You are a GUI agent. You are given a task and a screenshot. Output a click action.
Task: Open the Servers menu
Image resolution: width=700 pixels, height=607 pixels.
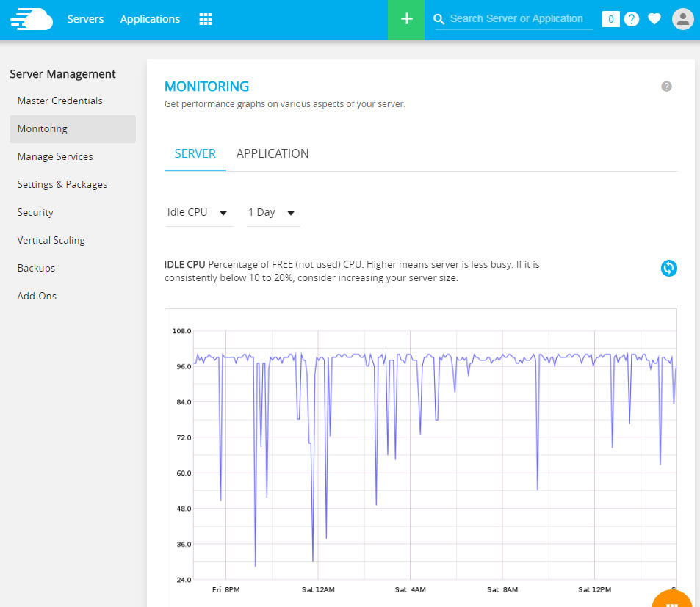click(x=85, y=19)
